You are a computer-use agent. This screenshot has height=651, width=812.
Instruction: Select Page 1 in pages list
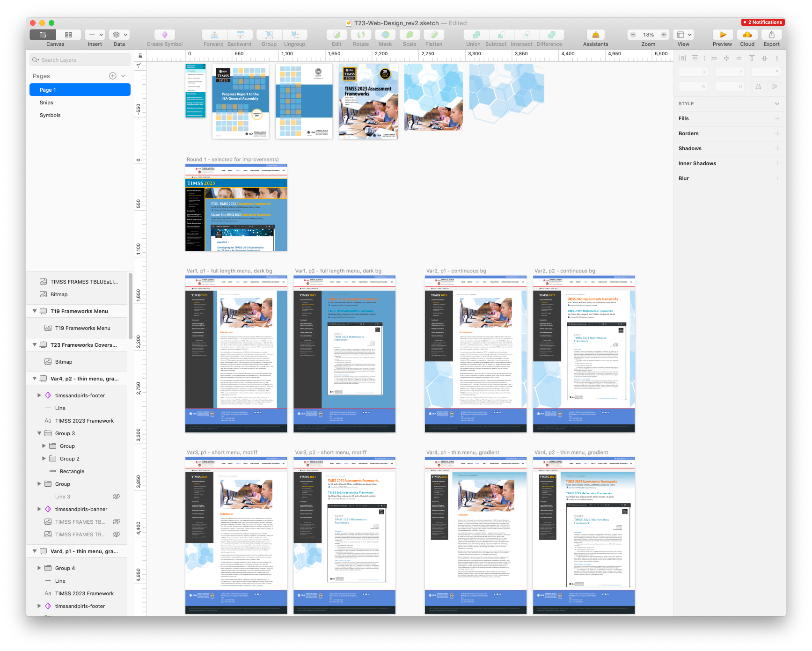click(x=80, y=90)
